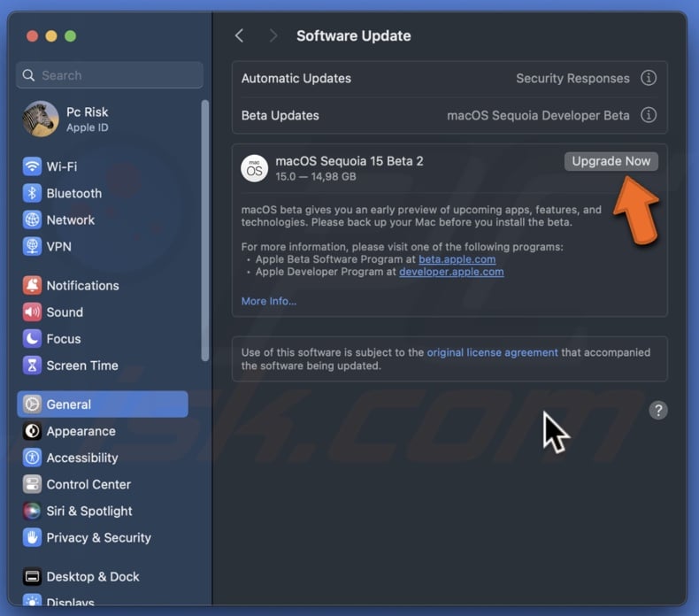Select the Control Center label in sidebar
699x616 pixels.
pos(88,484)
